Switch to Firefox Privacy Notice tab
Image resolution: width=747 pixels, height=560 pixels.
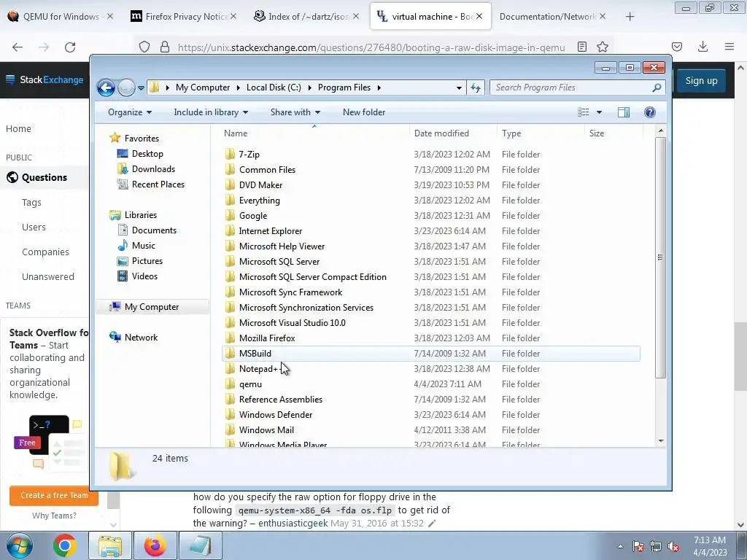click(183, 17)
